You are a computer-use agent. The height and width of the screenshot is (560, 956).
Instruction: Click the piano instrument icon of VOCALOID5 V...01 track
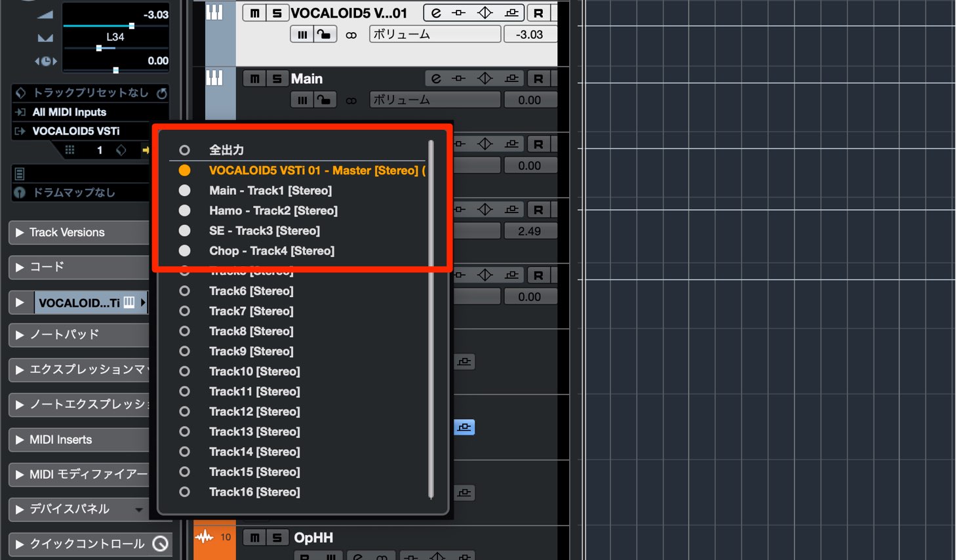tap(214, 12)
